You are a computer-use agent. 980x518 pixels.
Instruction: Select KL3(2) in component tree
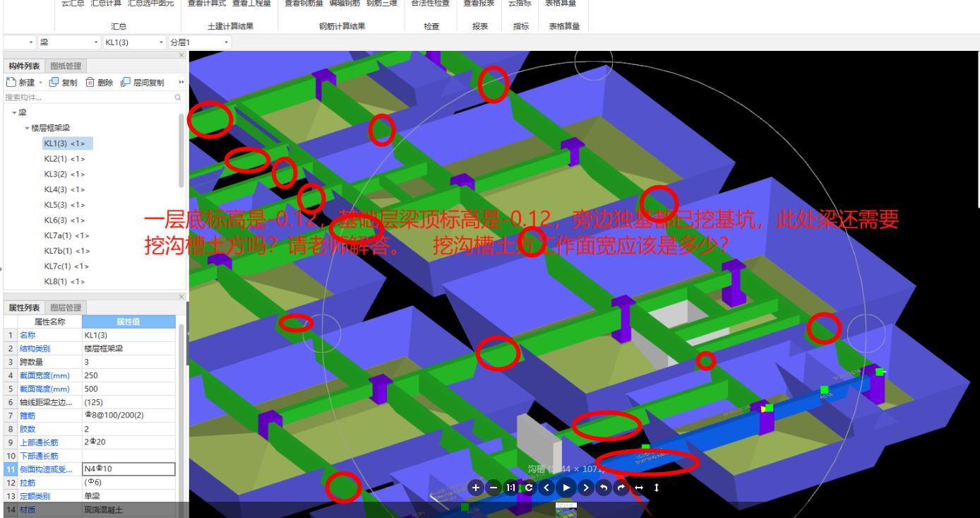pyautogui.click(x=64, y=174)
